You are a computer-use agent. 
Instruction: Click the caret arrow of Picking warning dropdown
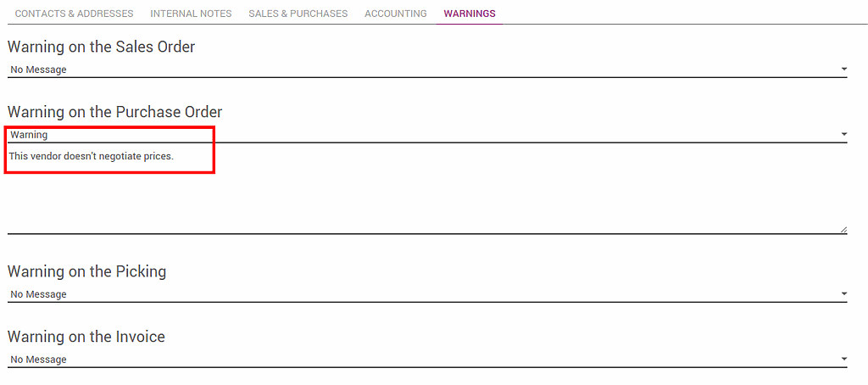click(843, 294)
